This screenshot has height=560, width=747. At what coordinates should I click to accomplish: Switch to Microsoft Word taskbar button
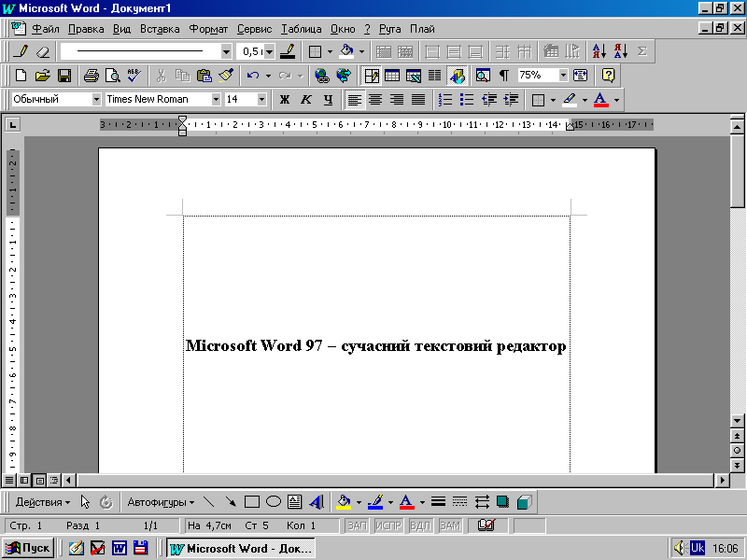(x=241, y=548)
